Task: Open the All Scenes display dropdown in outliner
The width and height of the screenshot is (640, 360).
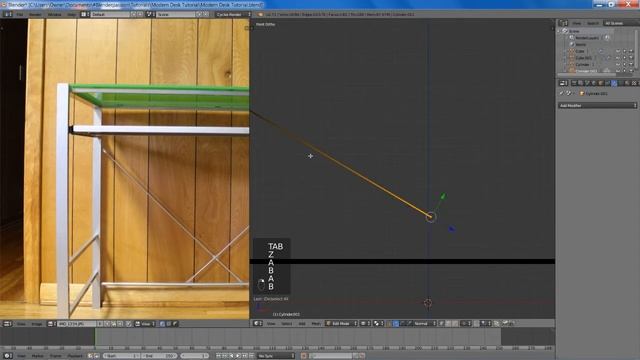Action: click(x=621, y=23)
